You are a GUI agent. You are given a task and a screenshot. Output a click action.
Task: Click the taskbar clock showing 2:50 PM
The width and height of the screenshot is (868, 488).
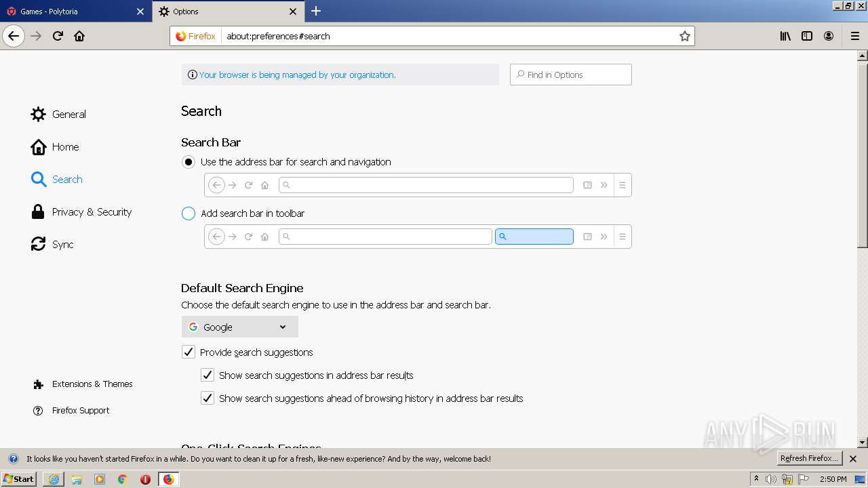[833, 479]
